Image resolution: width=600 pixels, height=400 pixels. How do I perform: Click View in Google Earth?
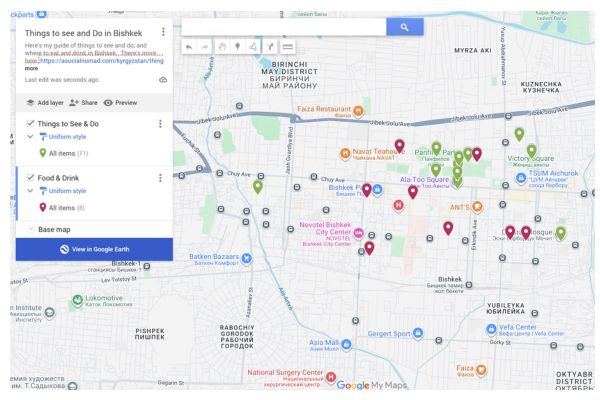coord(94,249)
